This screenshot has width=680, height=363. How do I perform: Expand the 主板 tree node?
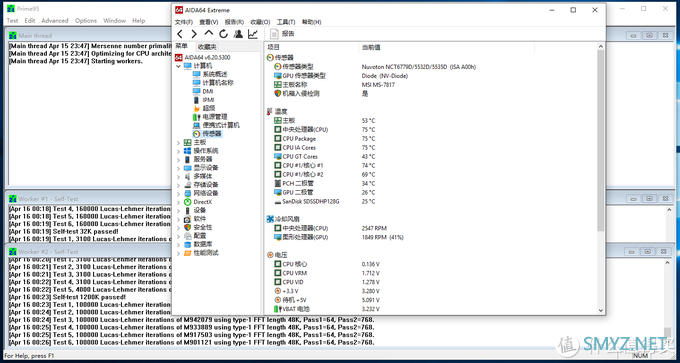click(178, 142)
